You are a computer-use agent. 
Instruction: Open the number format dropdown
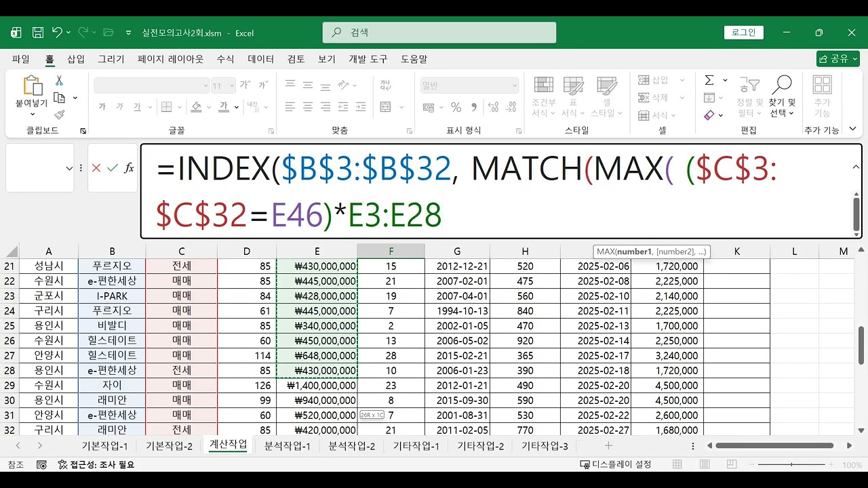tap(515, 86)
